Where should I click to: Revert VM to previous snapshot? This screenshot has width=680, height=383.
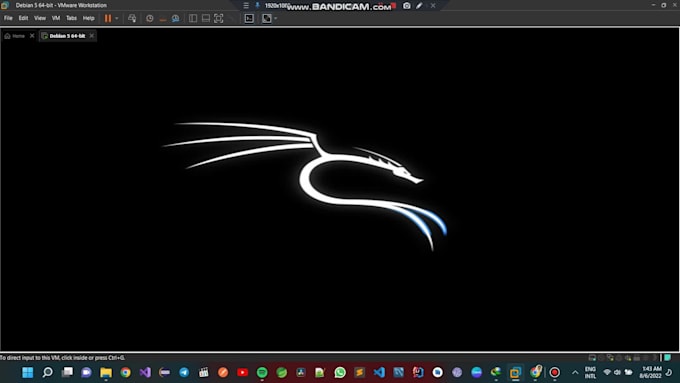coord(163,18)
